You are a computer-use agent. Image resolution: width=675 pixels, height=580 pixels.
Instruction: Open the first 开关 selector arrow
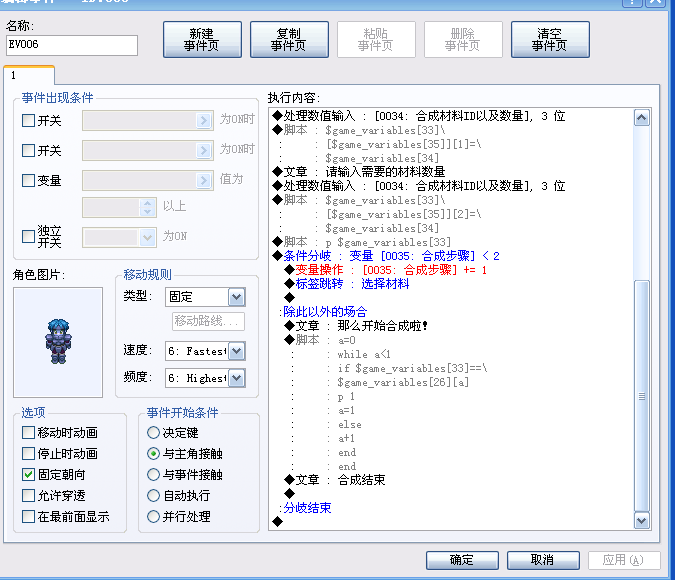tap(204, 121)
